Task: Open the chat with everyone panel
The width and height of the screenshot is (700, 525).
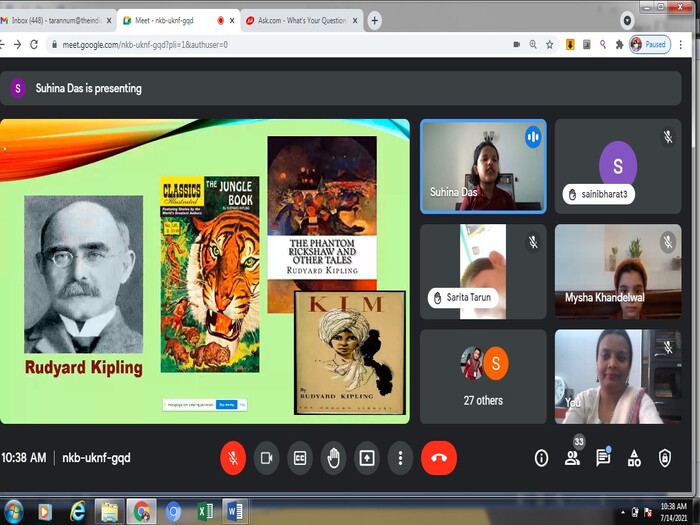Action: (603, 458)
